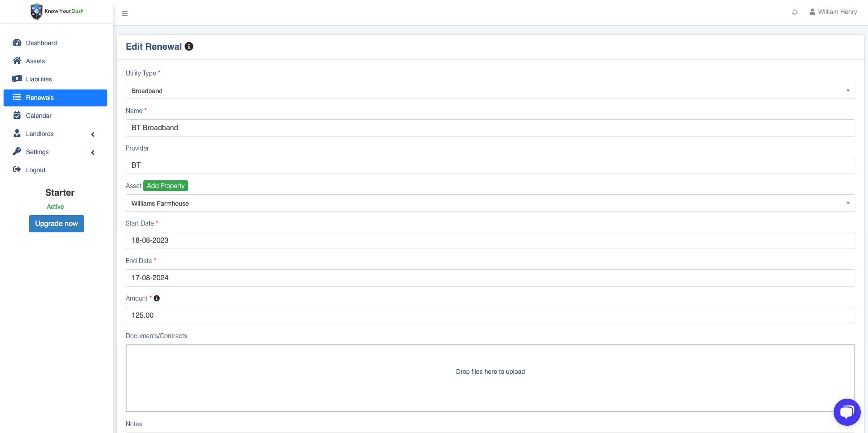Click the Calendar check icon

17,115
